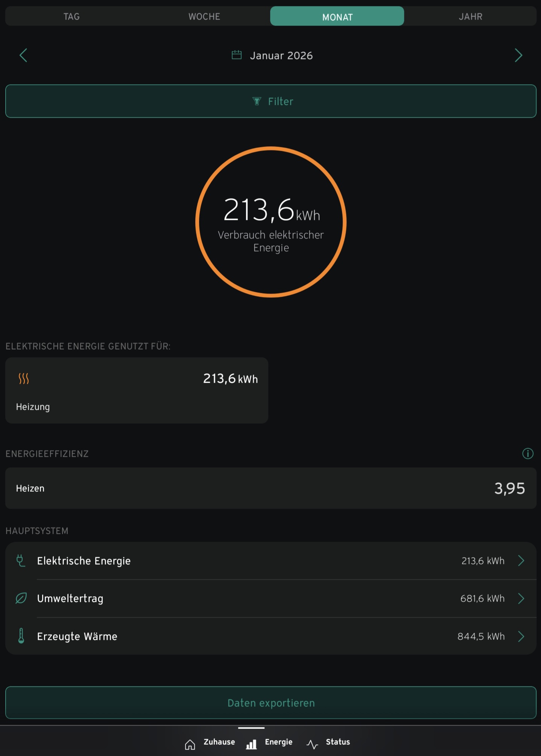Click the Erzeugte Wärme thermometer icon

(21, 636)
